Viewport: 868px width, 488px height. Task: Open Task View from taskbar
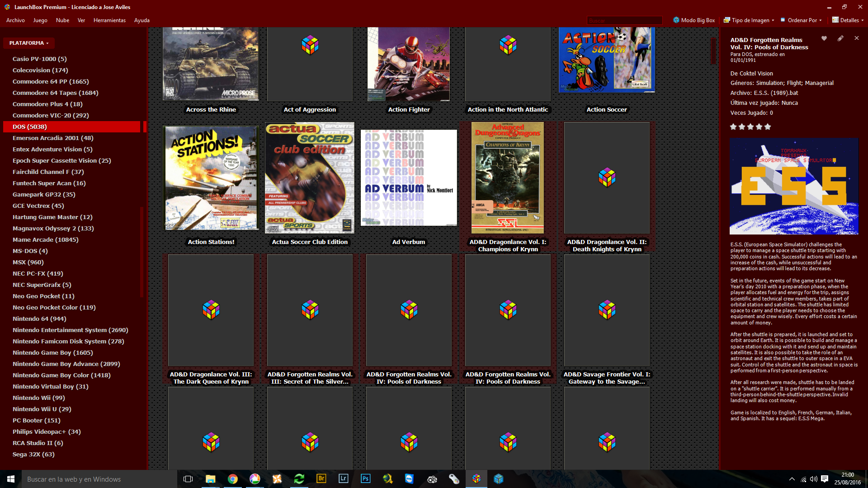click(x=188, y=479)
